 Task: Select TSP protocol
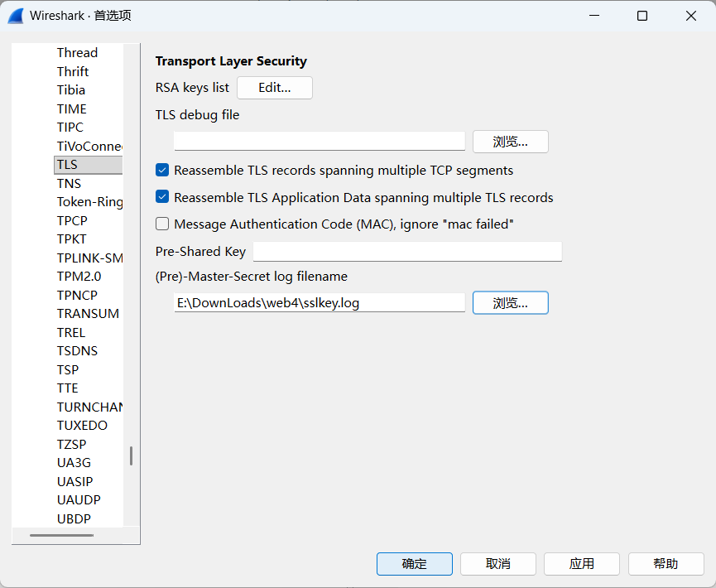(x=68, y=369)
